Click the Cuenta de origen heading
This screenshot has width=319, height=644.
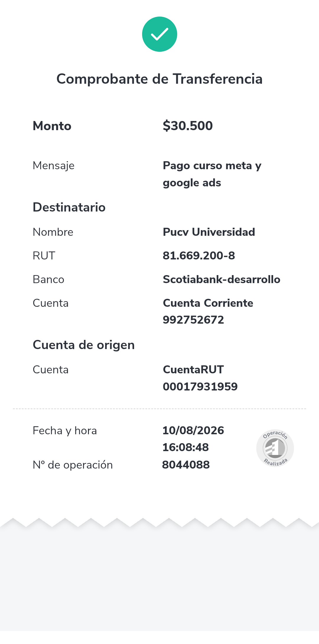(84, 345)
